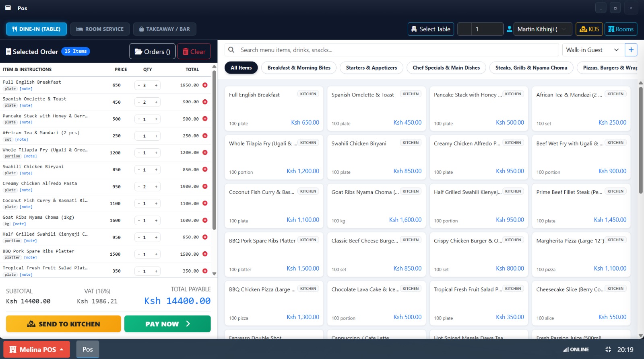The image size is (644, 359).
Task: Remove Spanish Omelette & Toast row
Action: coord(205,102)
